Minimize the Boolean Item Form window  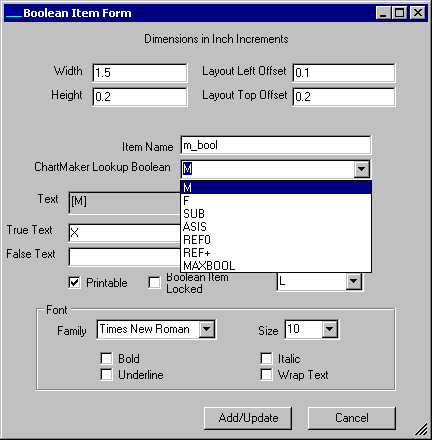tap(383, 13)
